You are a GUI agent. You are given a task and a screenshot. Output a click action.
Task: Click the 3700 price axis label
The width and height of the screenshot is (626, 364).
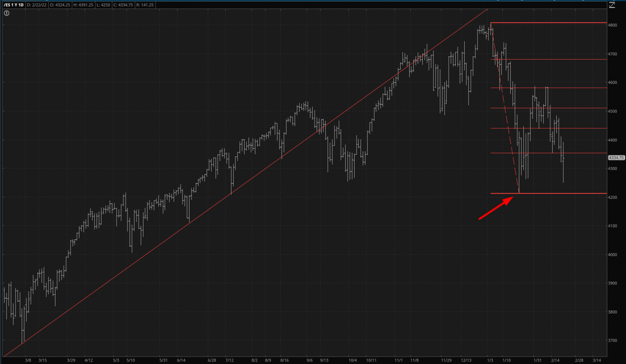pyautogui.click(x=613, y=340)
